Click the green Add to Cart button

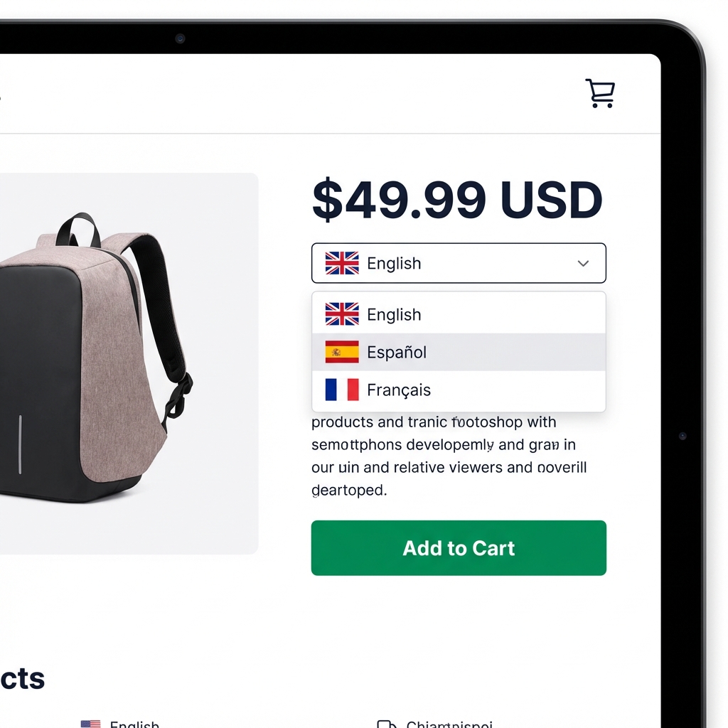point(459,548)
